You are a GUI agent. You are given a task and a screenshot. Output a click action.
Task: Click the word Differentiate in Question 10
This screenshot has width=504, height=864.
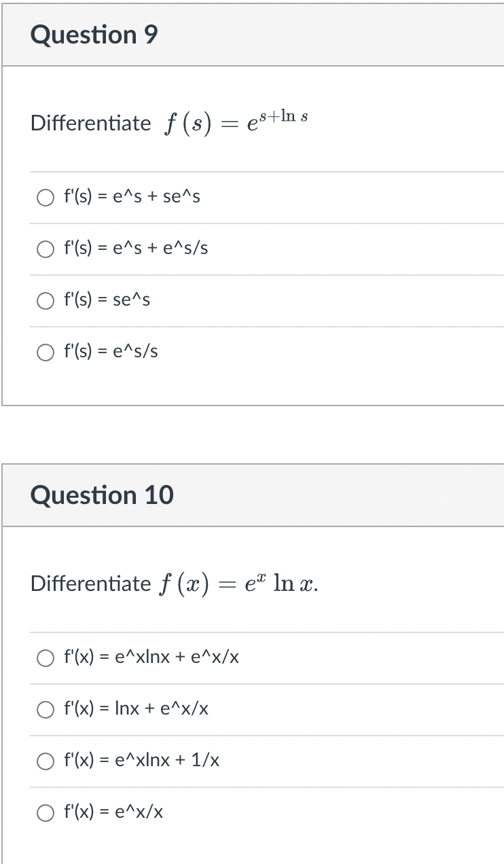click(x=90, y=583)
